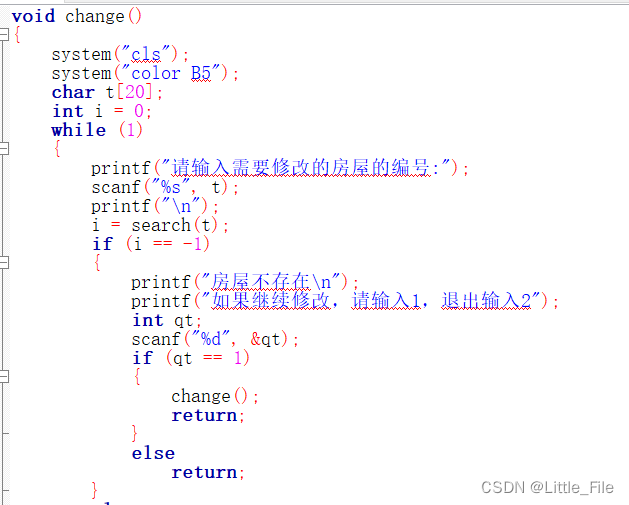The height and width of the screenshot is (505, 629).
Task: Collapse the if (qt == 1) block fold
Action: (4, 376)
